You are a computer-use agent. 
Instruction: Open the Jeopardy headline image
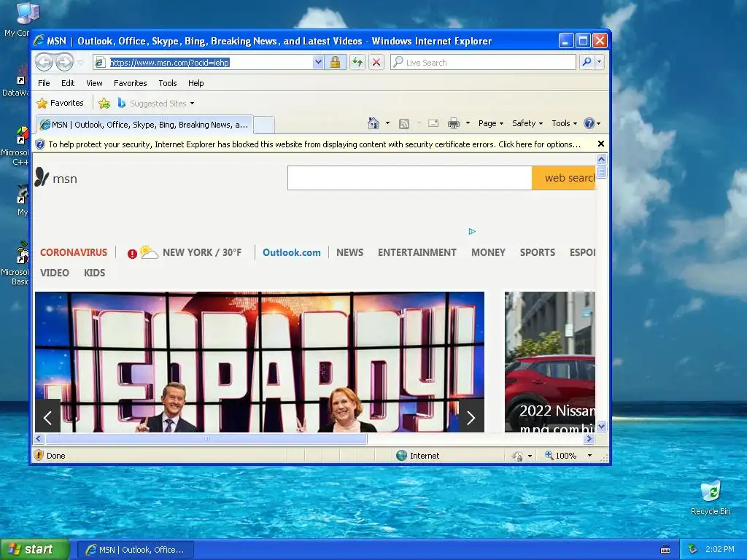click(x=260, y=362)
